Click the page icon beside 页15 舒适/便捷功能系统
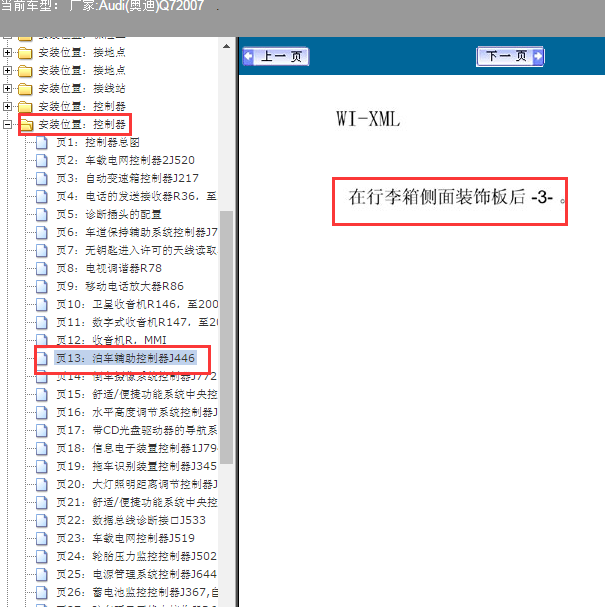The width and height of the screenshot is (605, 607). coord(42,394)
